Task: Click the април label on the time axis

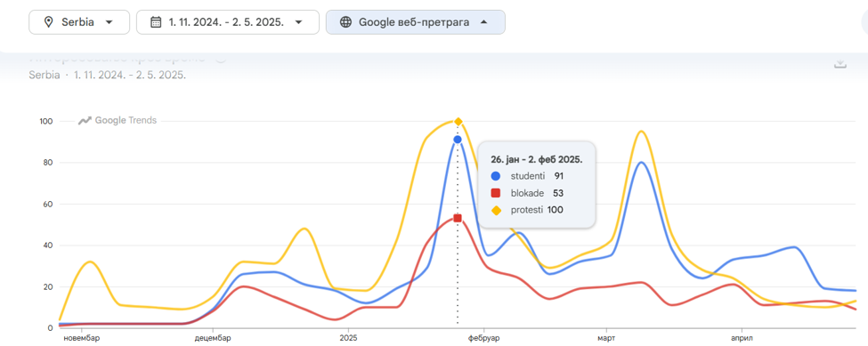Action: coord(742,338)
